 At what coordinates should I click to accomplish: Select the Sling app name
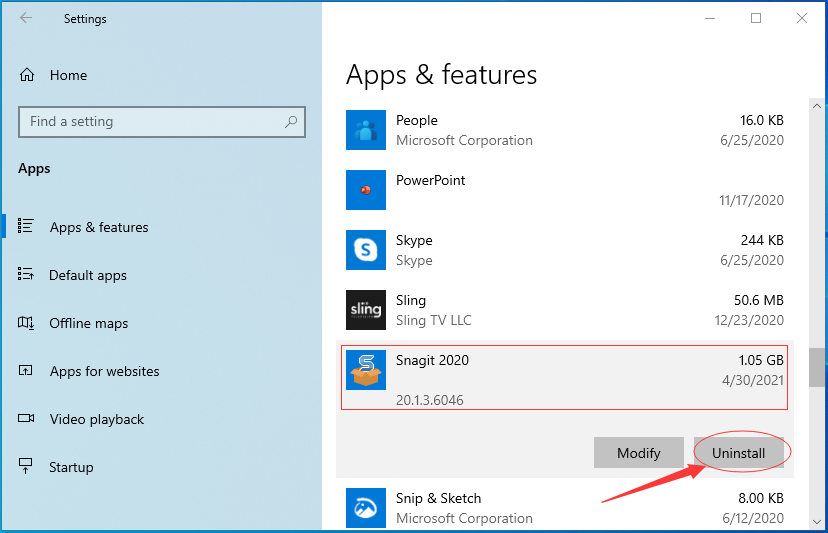coord(411,301)
